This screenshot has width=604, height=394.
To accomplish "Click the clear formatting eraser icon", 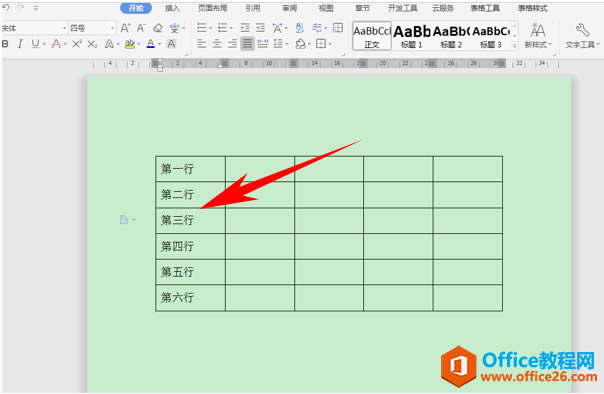I will 158,28.
